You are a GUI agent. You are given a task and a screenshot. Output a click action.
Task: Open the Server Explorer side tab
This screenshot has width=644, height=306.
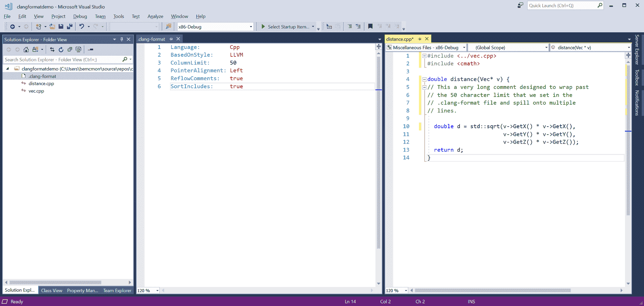pos(637,50)
